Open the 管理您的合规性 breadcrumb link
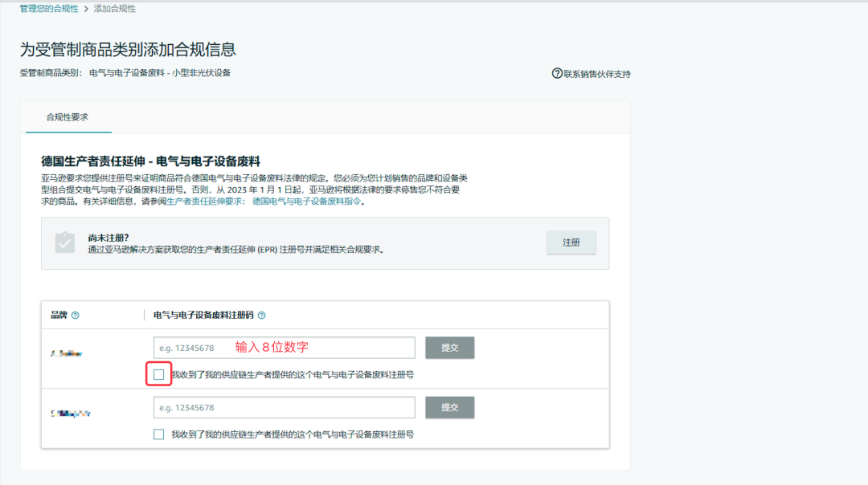Viewport: 868px width, 485px height. (x=49, y=9)
